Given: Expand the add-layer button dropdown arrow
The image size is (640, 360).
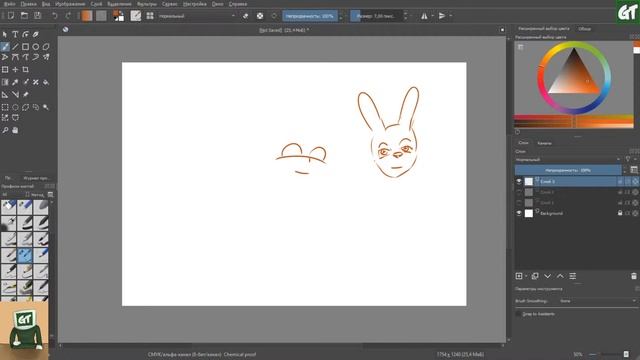Looking at the screenshot, I should click(526, 276).
